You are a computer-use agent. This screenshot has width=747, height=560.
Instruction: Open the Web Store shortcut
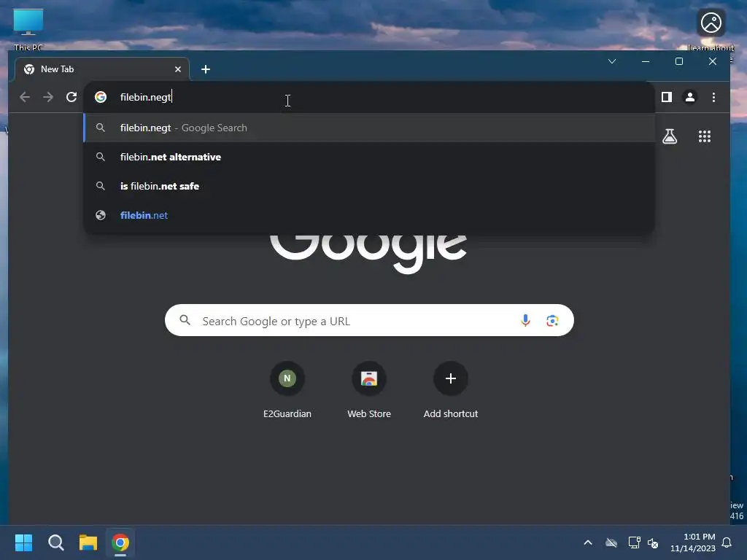(368, 391)
